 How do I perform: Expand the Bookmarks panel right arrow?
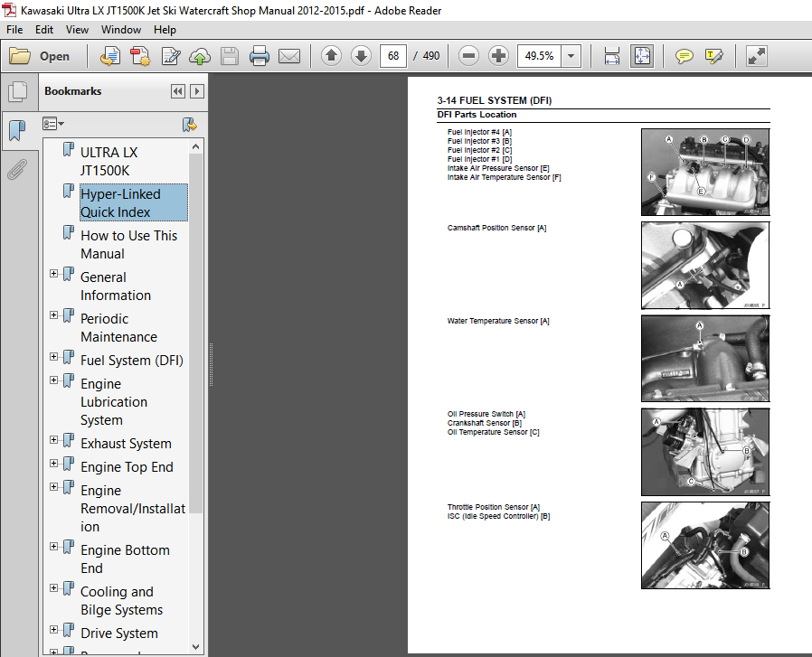point(197,91)
